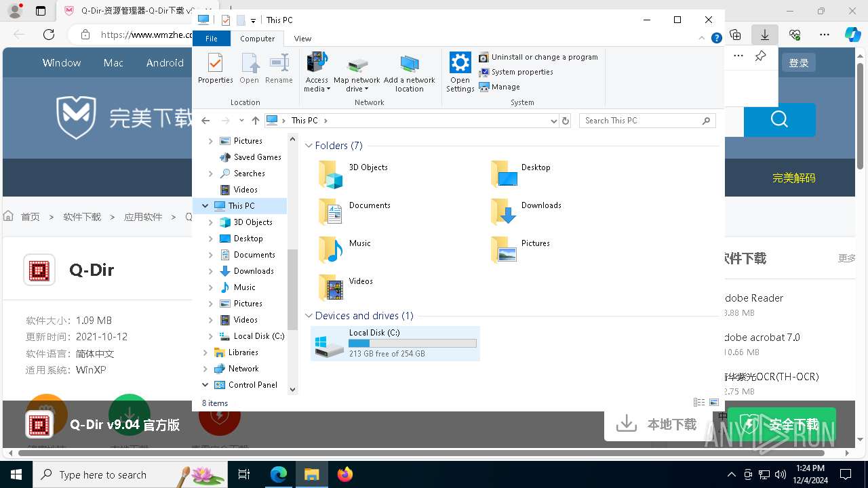Go back with Explorer back arrow

(206, 121)
